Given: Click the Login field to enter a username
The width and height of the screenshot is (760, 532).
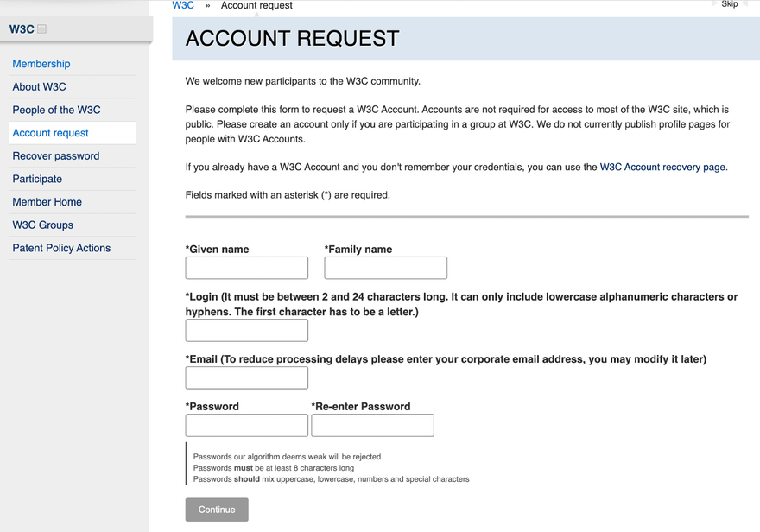Looking at the screenshot, I should [246, 330].
